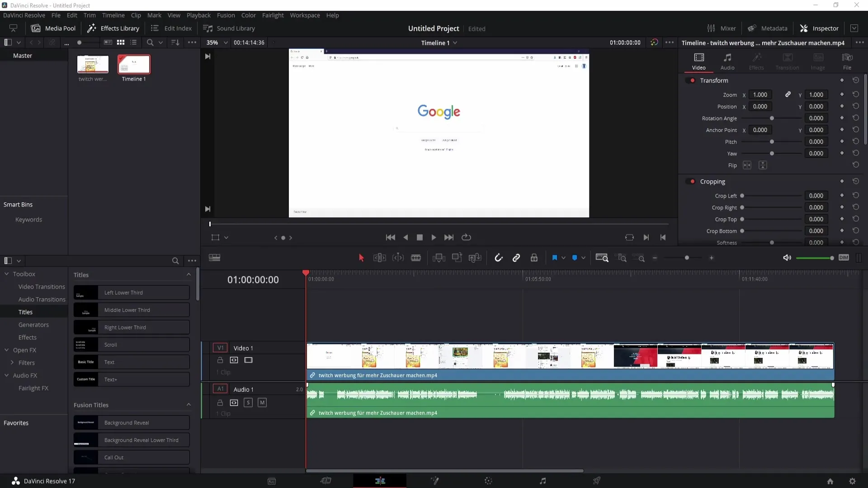Mute the Audio 1 track using M button
Viewport: 868px width, 488px height.
(x=262, y=402)
